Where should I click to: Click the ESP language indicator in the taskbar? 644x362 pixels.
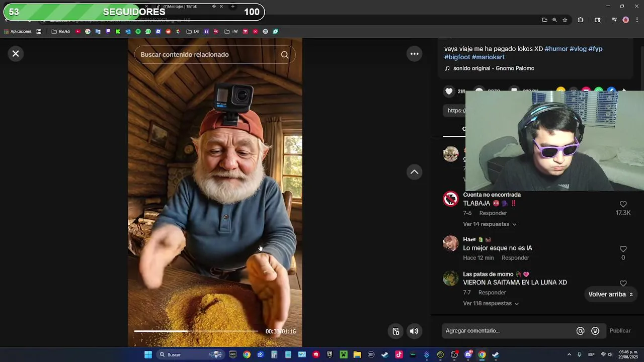pos(592,355)
